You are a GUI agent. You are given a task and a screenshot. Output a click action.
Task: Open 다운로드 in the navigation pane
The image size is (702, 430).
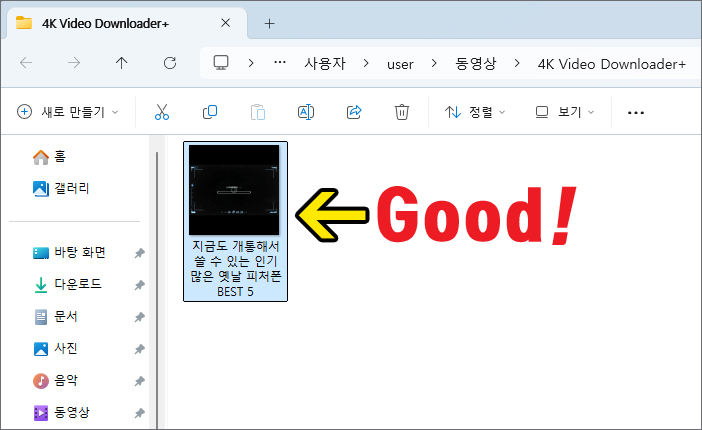[x=76, y=284]
